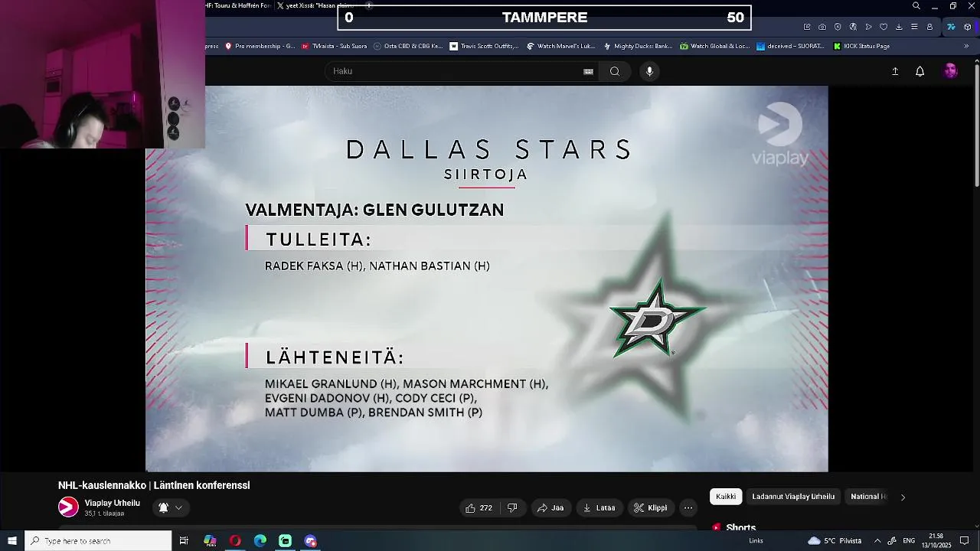The image size is (980, 551).
Task: Open YouTube notifications bell in header
Action: tap(920, 71)
